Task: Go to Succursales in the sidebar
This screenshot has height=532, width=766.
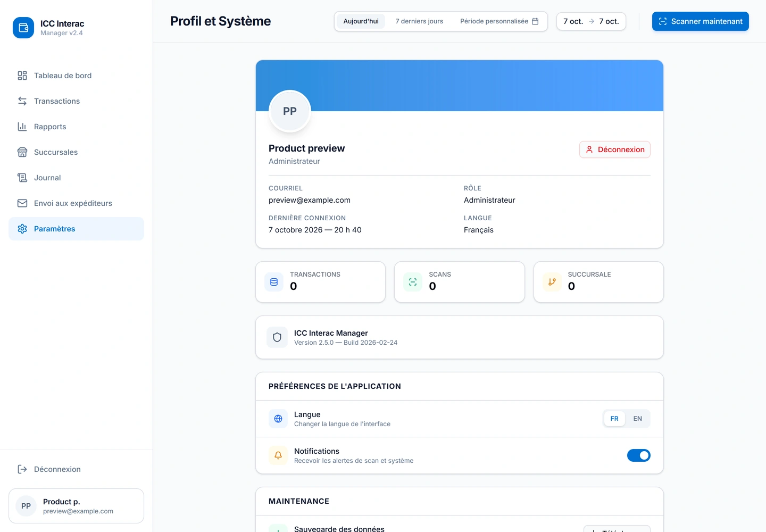Action: (x=76, y=152)
